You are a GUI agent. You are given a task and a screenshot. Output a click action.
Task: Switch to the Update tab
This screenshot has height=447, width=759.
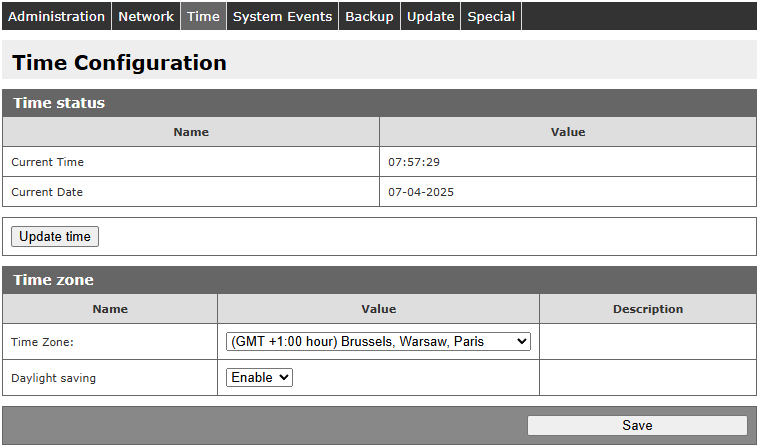coord(430,16)
